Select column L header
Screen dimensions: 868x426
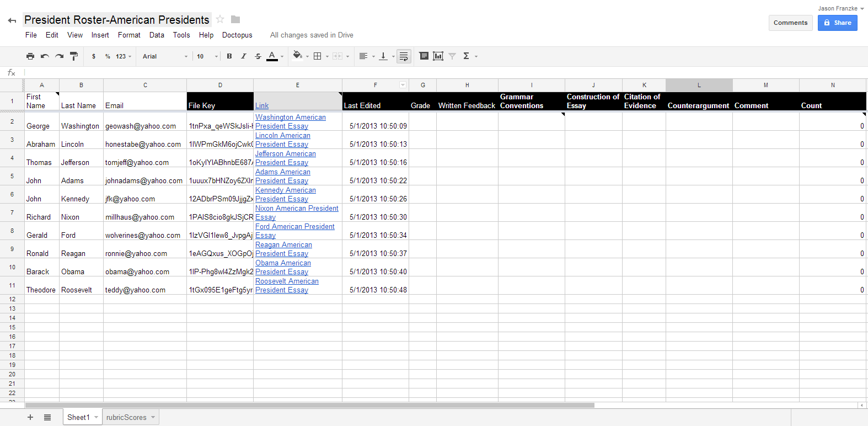point(699,85)
